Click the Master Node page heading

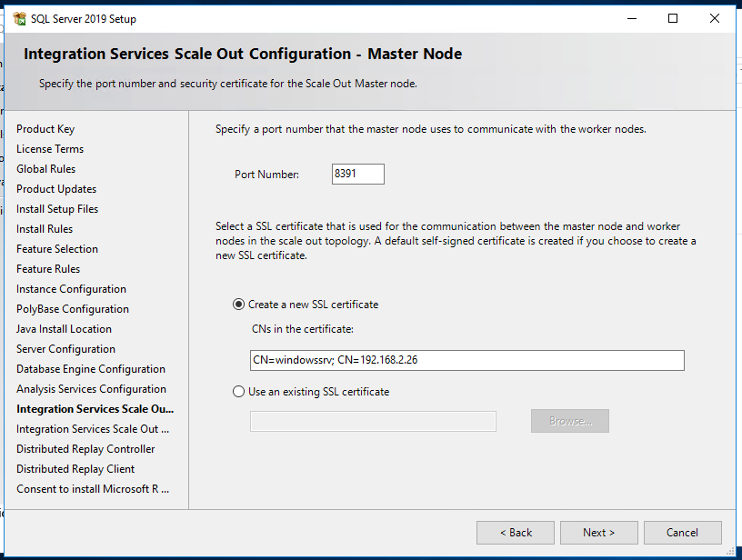(x=243, y=54)
